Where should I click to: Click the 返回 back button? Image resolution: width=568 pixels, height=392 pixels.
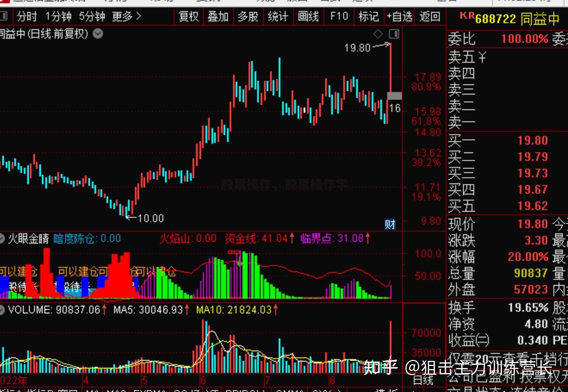[x=430, y=16]
